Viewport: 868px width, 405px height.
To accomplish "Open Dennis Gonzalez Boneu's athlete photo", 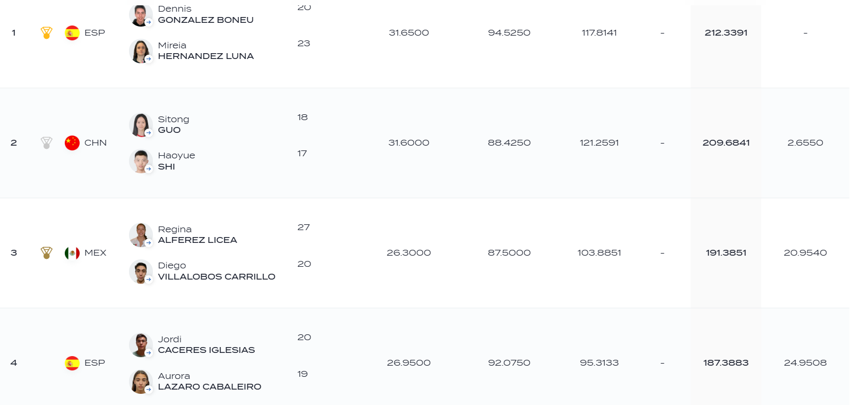I will [x=141, y=15].
